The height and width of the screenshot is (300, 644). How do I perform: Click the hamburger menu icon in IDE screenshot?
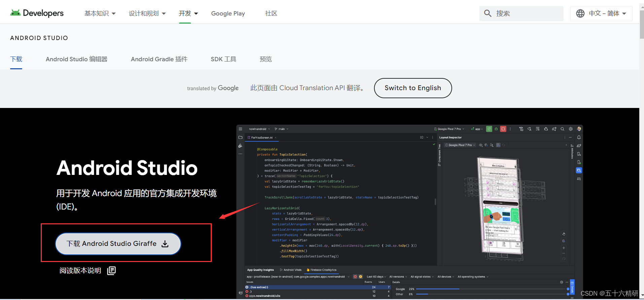click(x=240, y=129)
